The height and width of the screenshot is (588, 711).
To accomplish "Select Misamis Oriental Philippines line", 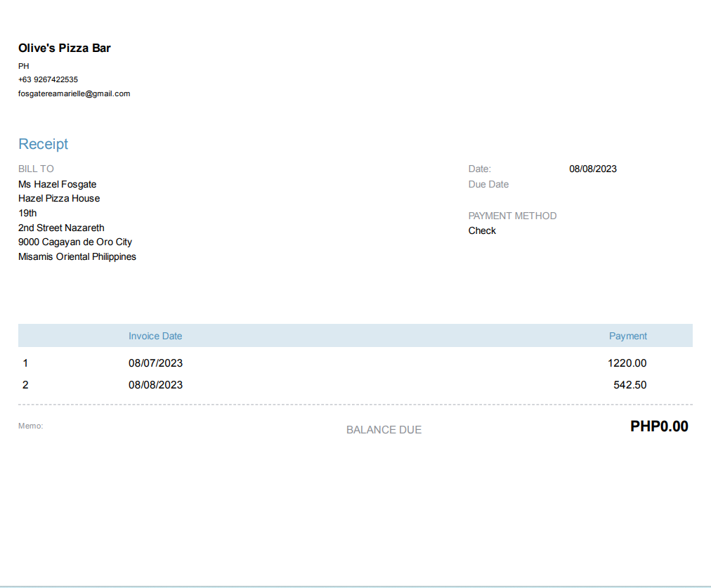I will coord(77,256).
